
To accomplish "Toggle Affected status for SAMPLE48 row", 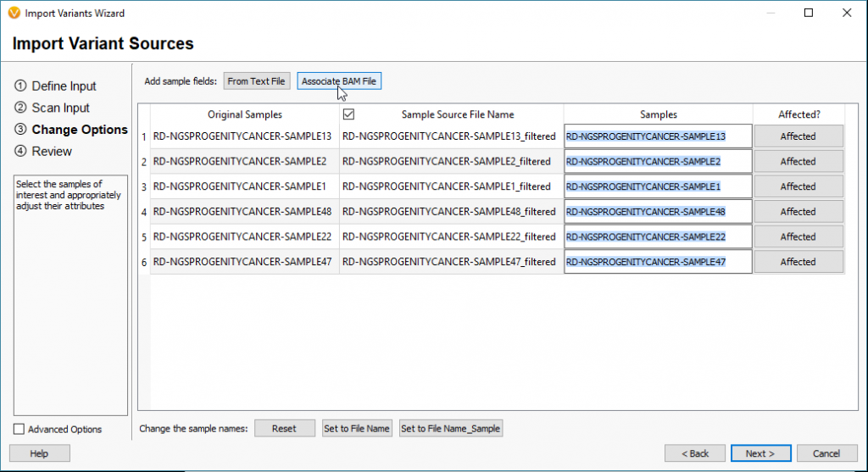I will [798, 211].
